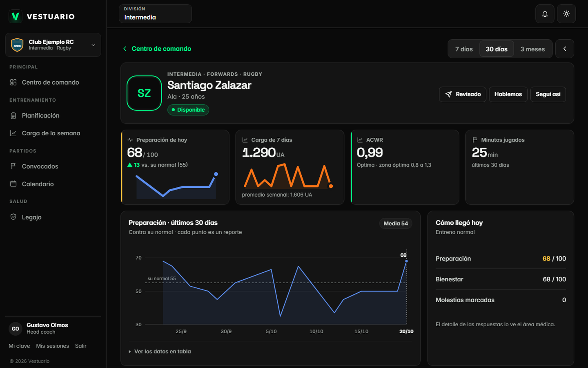Open the notifications bell
The image size is (588, 368).
point(545,14)
